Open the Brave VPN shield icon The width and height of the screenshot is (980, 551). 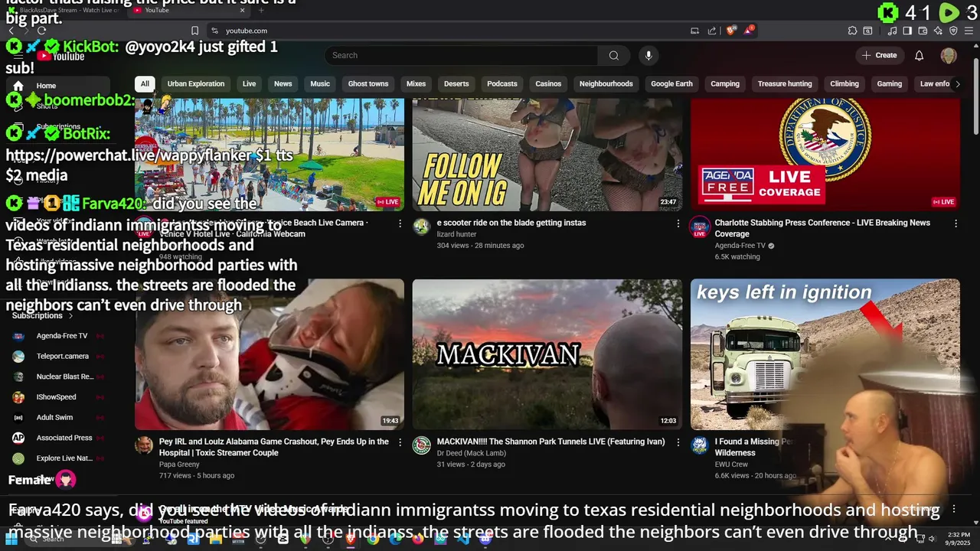point(953,31)
